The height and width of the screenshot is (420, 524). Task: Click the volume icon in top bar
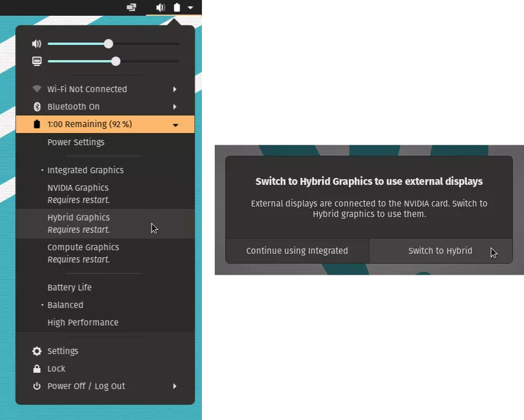click(x=160, y=8)
